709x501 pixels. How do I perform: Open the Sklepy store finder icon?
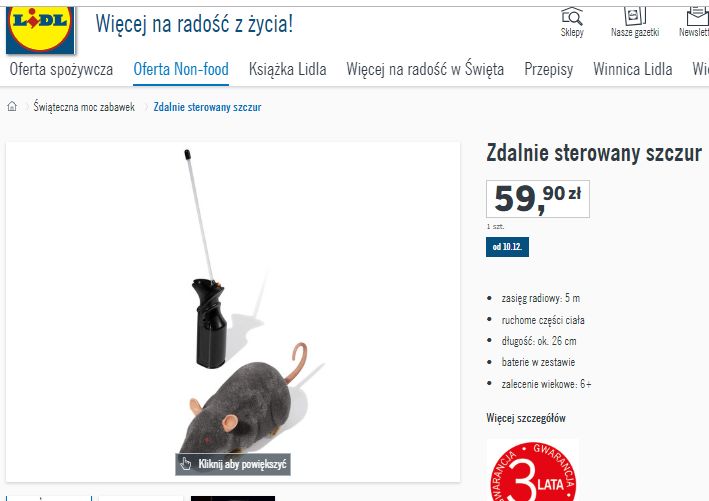(x=572, y=16)
